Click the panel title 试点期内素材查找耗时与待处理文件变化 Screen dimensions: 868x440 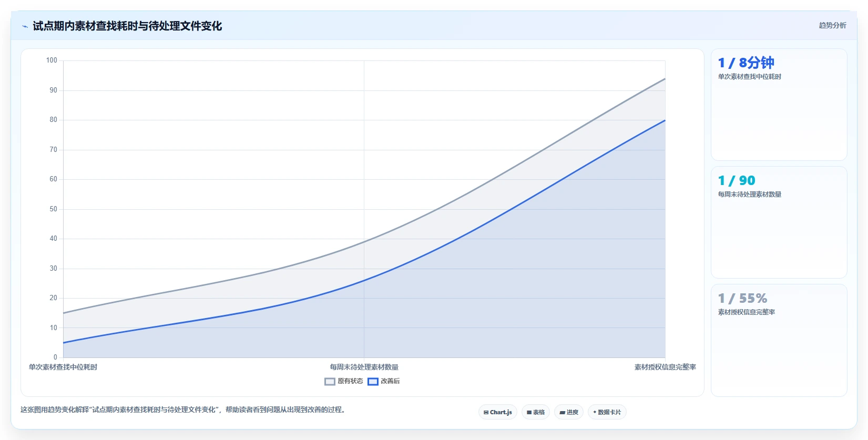tap(127, 26)
